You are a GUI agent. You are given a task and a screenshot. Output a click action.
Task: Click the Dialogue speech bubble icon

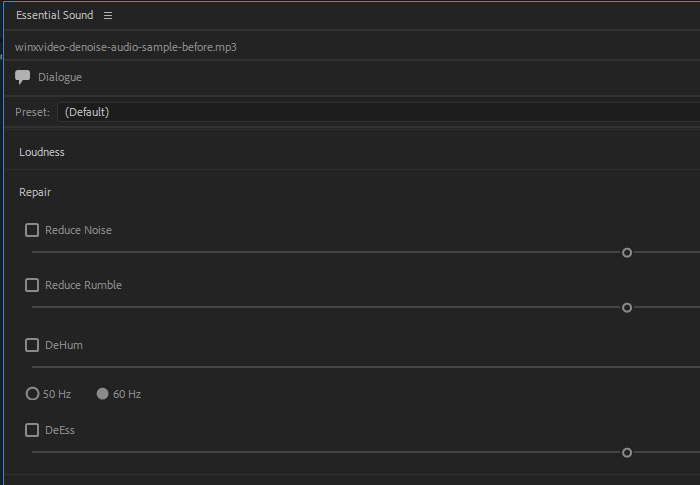coord(22,77)
